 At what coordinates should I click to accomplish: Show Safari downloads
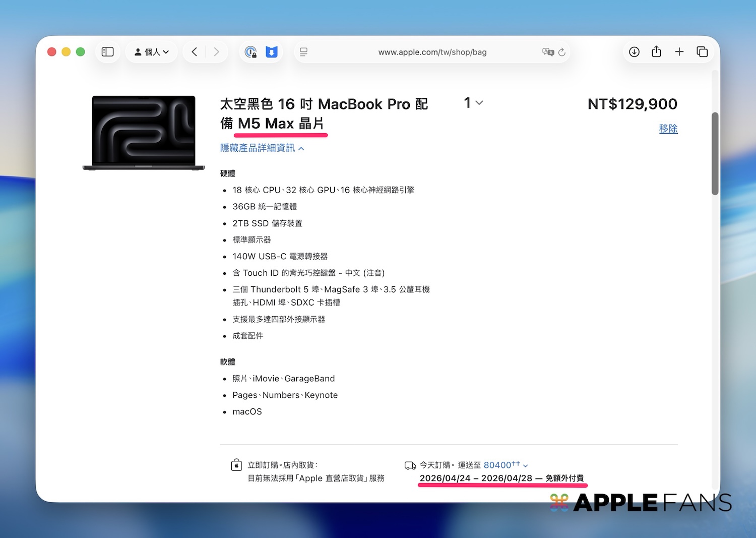tap(634, 52)
